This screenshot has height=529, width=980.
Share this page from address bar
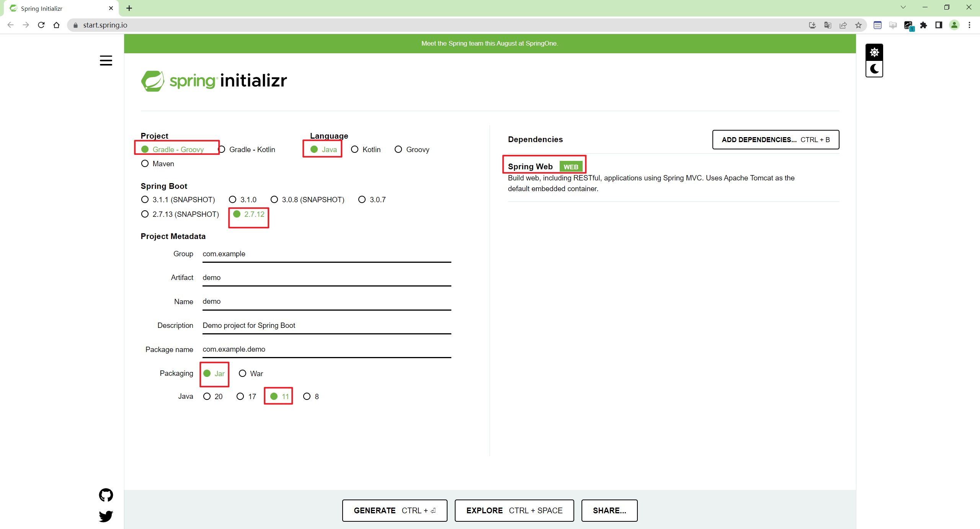[843, 25]
